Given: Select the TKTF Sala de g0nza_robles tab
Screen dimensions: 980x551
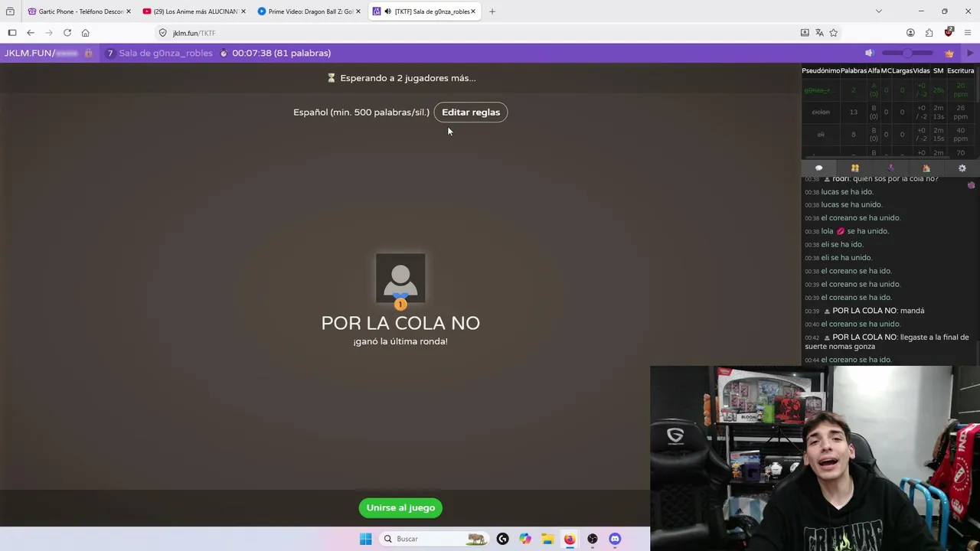Looking at the screenshot, I should tap(423, 11).
